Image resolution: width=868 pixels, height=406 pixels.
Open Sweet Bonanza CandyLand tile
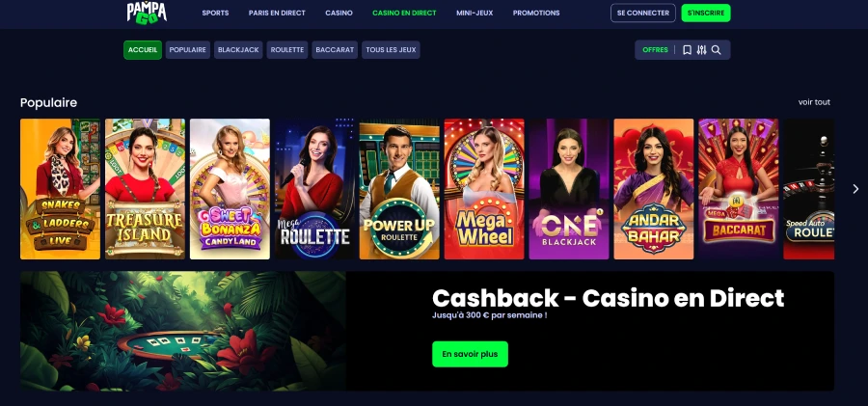[x=230, y=189]
